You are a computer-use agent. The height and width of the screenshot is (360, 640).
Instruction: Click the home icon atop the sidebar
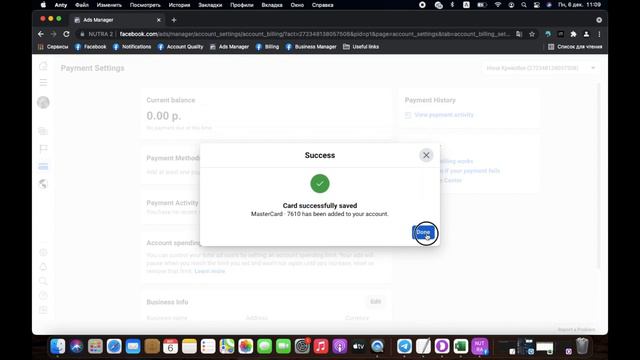[x=43, y=66]
